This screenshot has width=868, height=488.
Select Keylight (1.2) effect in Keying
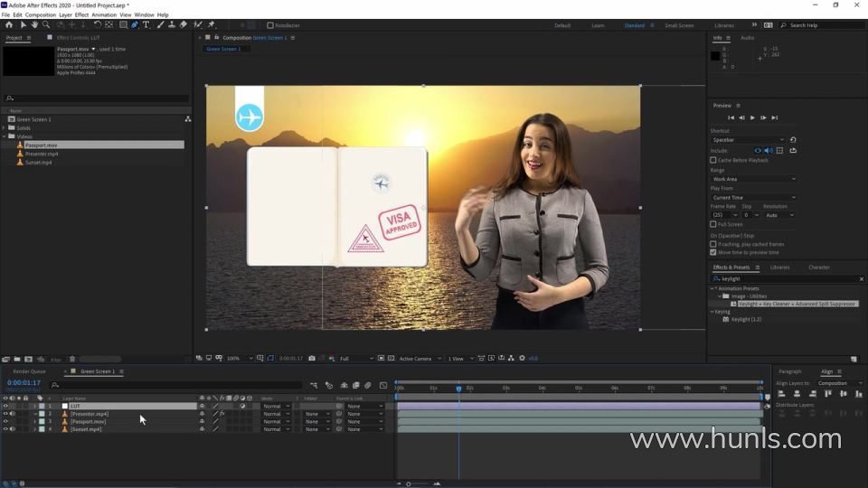[x=747, y=319]
